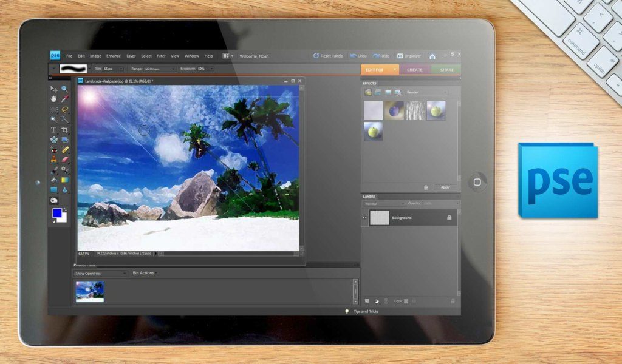Screen dimensions: 622x364
Task: Open the layer Opacity dropdown
Action: [x=457, y=204]
